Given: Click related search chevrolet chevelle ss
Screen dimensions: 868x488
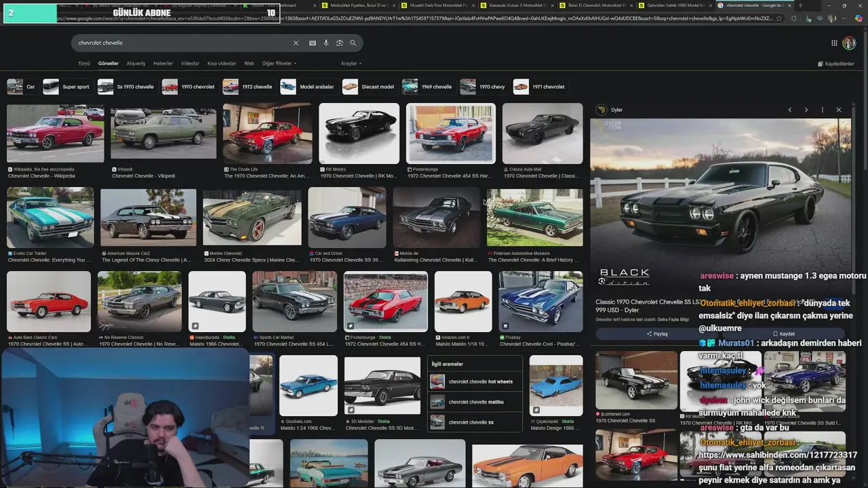Looking at the screenshot, I should click(475, 422).
